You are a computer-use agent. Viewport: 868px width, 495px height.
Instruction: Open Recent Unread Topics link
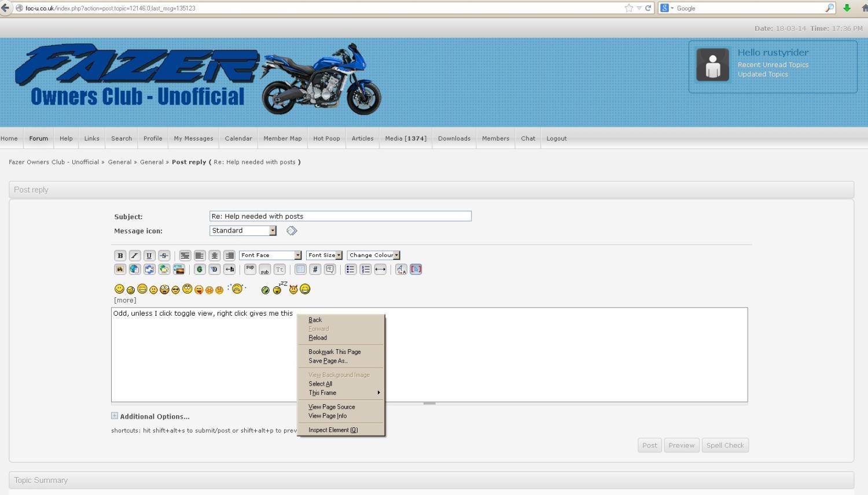(x=773, y=65)
